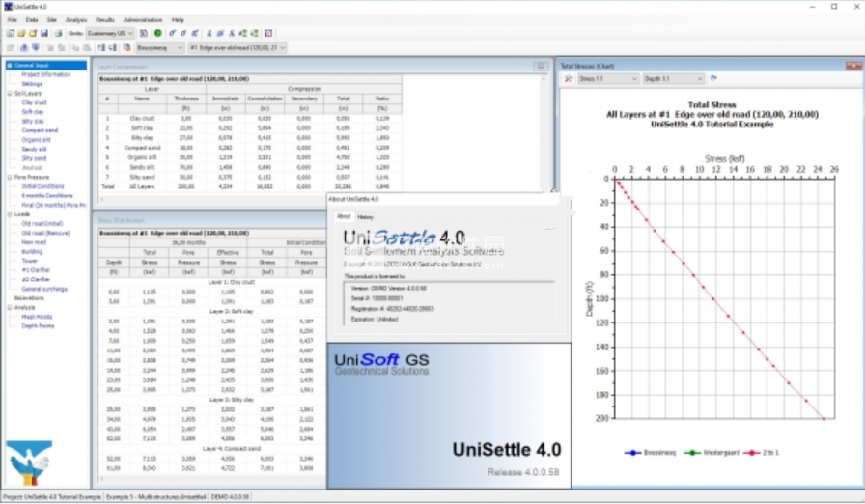The image size is (865, 504).
Task: Select New road load item
Action: pyautogui.click(x=34, y=242)
